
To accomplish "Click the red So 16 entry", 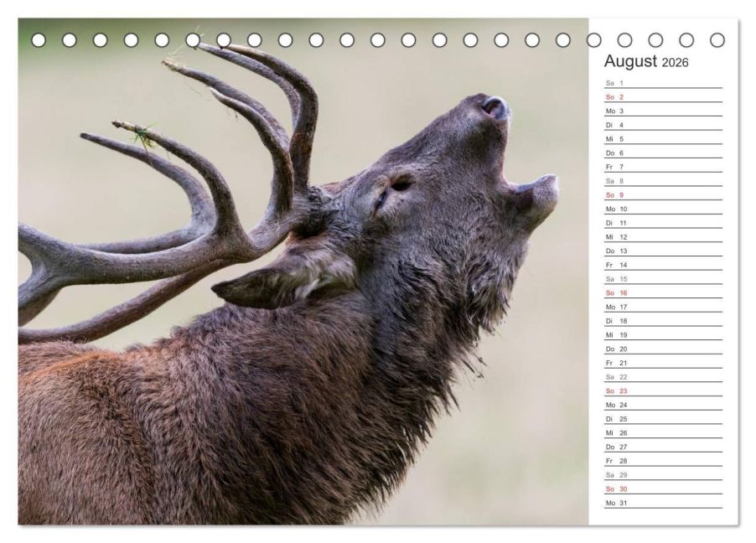I will [x=662, y=293].
